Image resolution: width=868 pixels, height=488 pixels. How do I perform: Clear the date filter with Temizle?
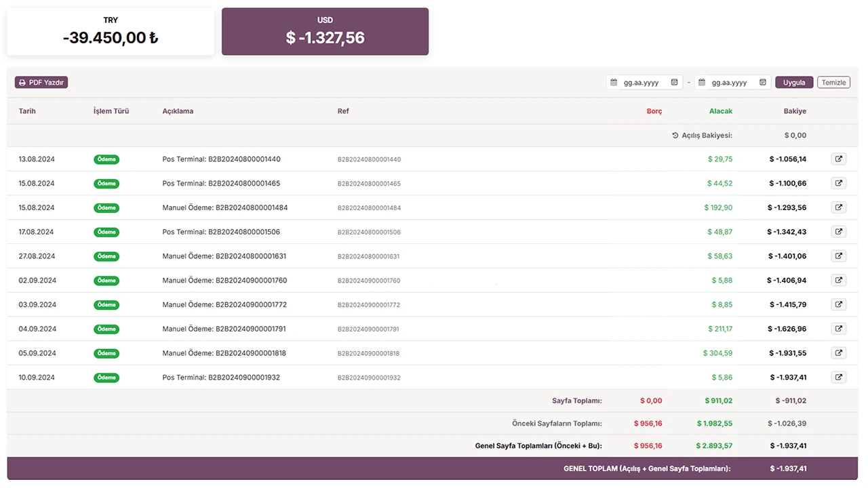click(x=833, y=83)
